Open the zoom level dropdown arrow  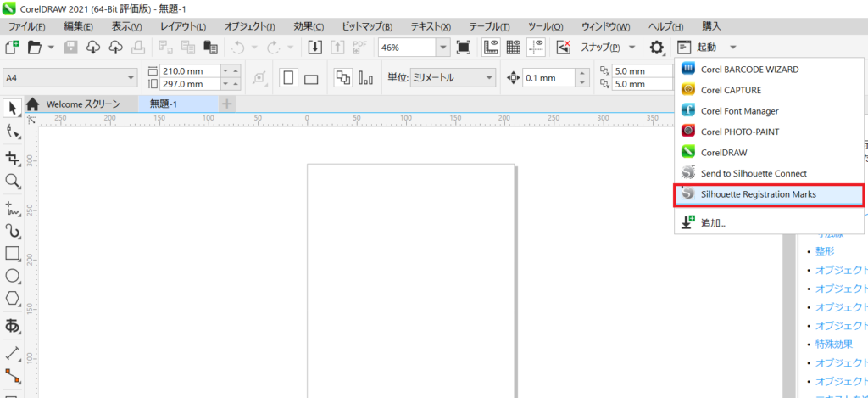pyautogui.click(x=442, y=48)
